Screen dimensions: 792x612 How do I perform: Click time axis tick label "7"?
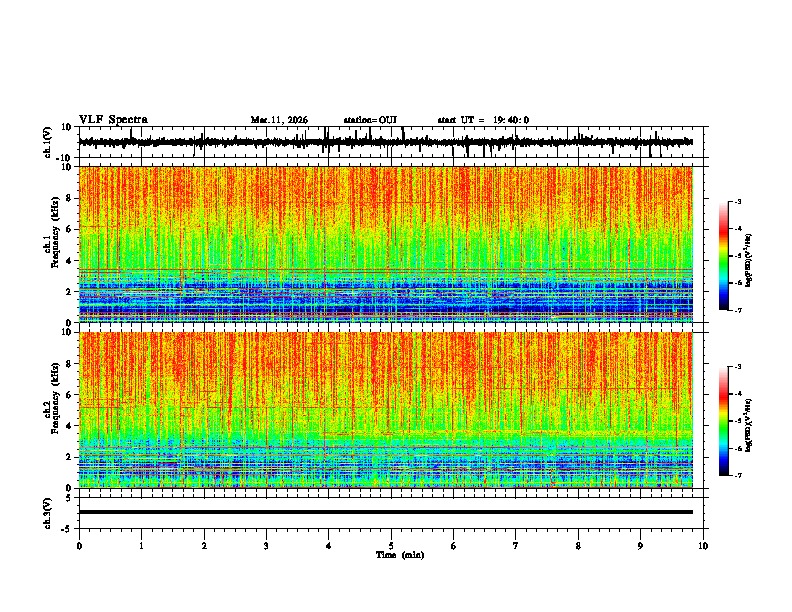point(516,546)
